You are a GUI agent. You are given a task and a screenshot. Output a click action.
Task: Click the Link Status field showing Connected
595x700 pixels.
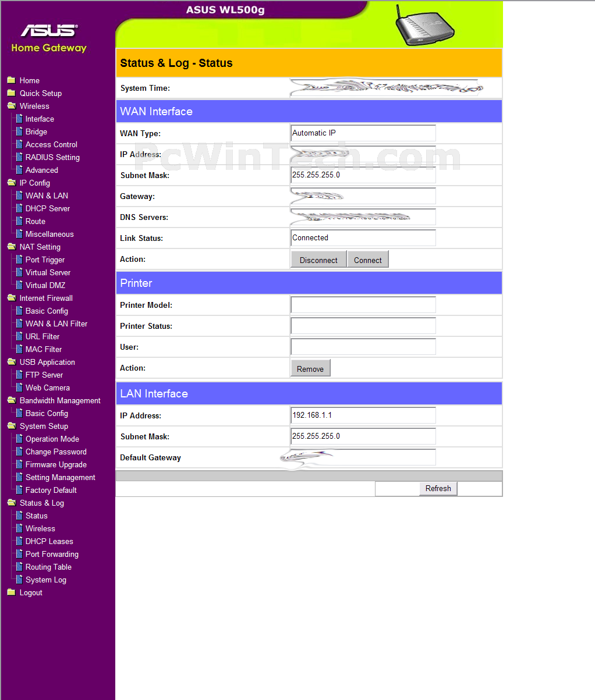363,238
